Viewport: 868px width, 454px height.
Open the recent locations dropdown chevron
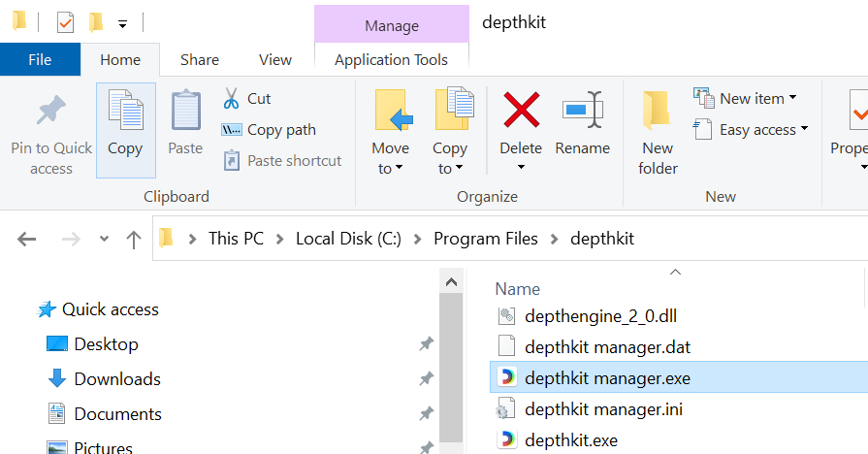coord(104,240)
